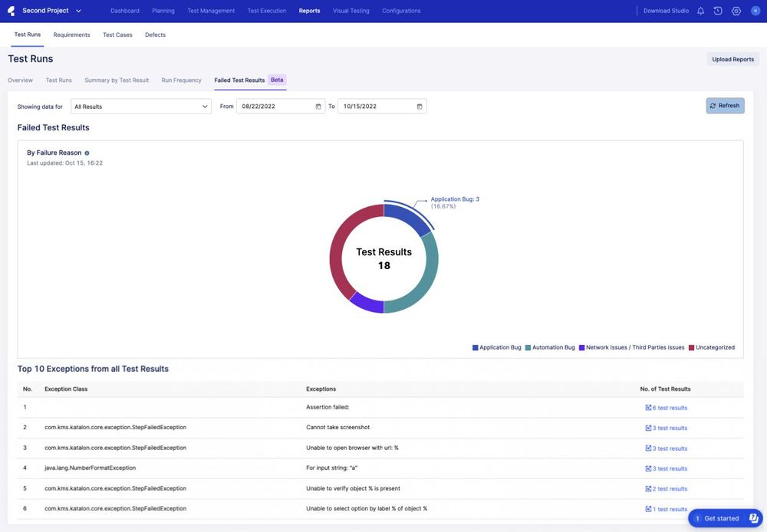Open notifications with the bell icon
This screenshot has height=532, width=767.
(x=699, y=10)
